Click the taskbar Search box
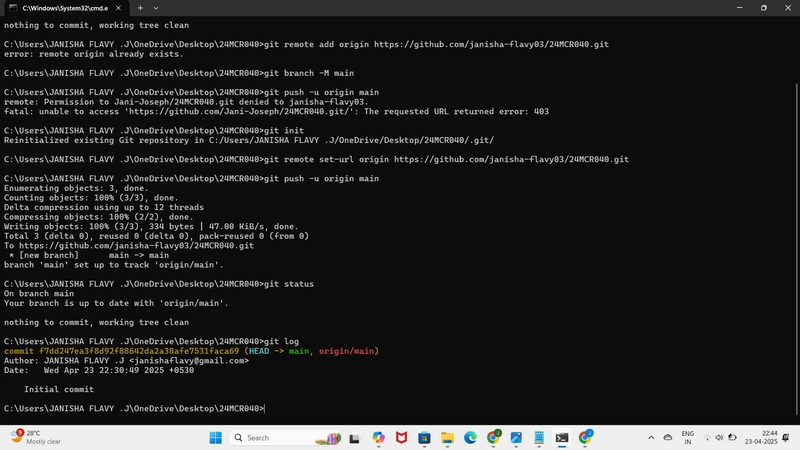 pyautogui.click(x=285, y=438)
